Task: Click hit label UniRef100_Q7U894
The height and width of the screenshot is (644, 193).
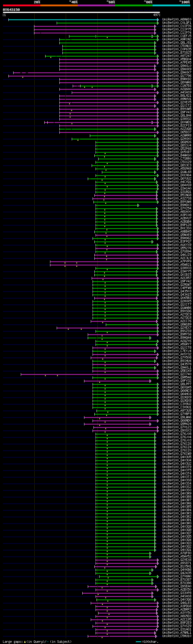Action: pyautogui.click(x=177, y=252)
